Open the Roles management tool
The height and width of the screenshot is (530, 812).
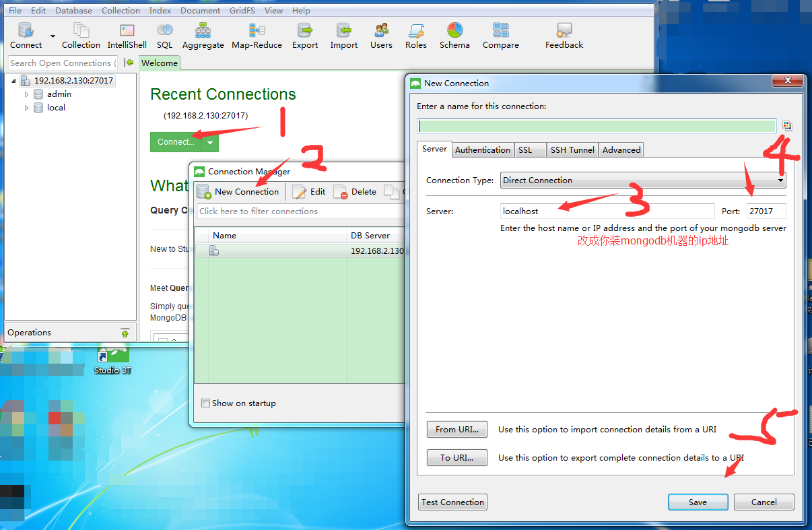point(416,36)
